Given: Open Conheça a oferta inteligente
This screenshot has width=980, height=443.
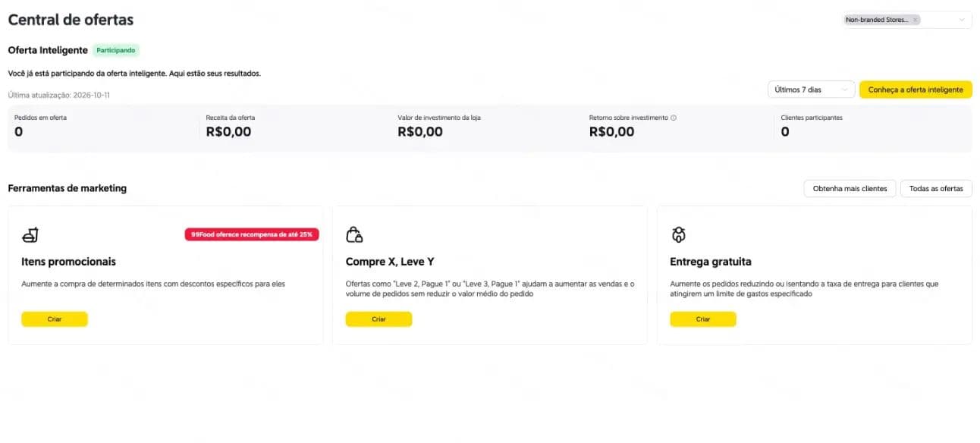Looking at the screenshot, I should click(916, 90).
